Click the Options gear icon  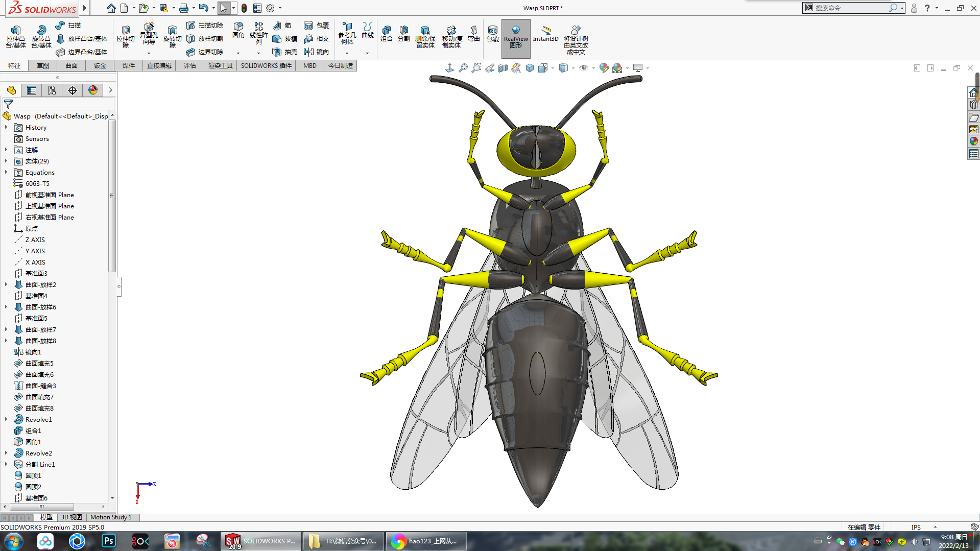(x=270, y=8)
